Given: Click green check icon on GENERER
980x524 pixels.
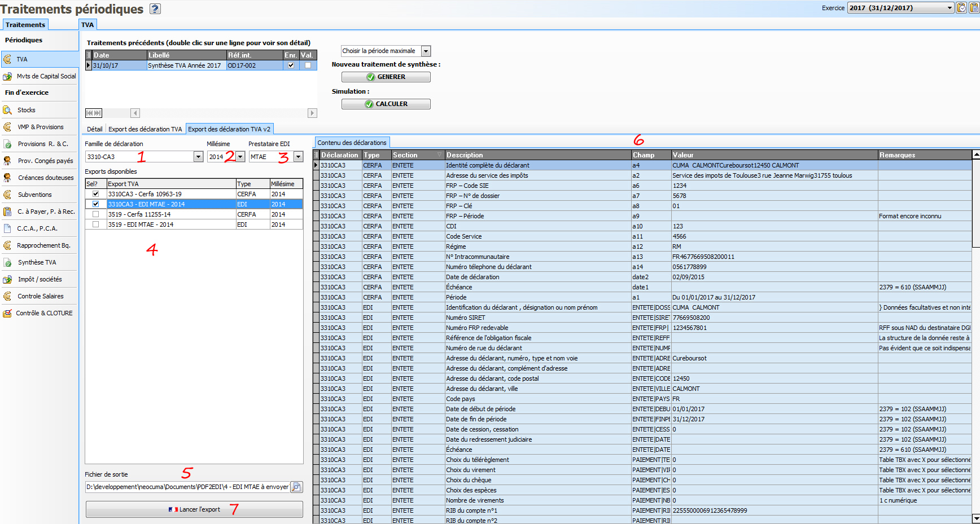Looking at the screenshot, I should (371, 77).
